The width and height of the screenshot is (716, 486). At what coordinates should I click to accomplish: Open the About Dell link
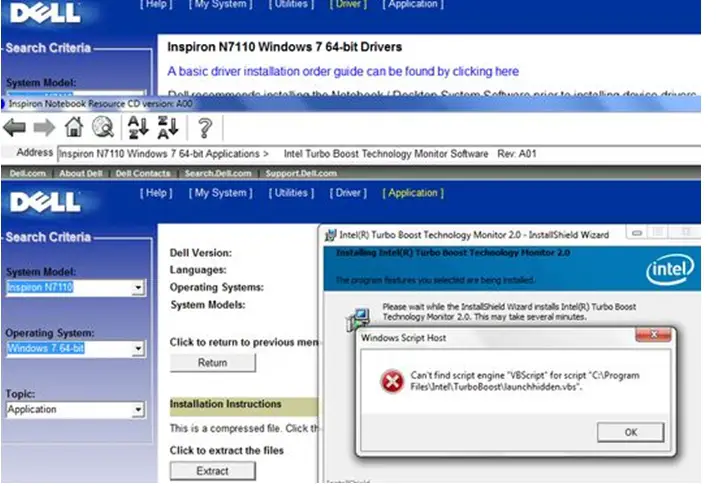81,174
